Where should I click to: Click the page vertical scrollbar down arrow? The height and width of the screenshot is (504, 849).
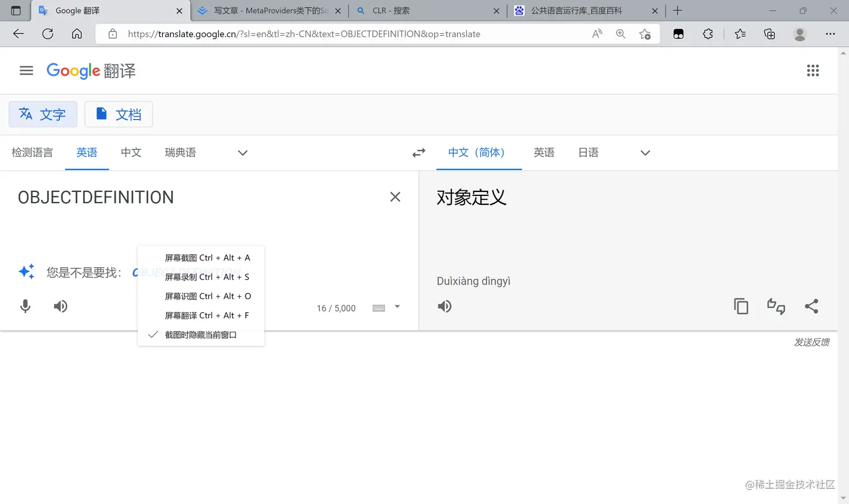click(x=843, y=498)
